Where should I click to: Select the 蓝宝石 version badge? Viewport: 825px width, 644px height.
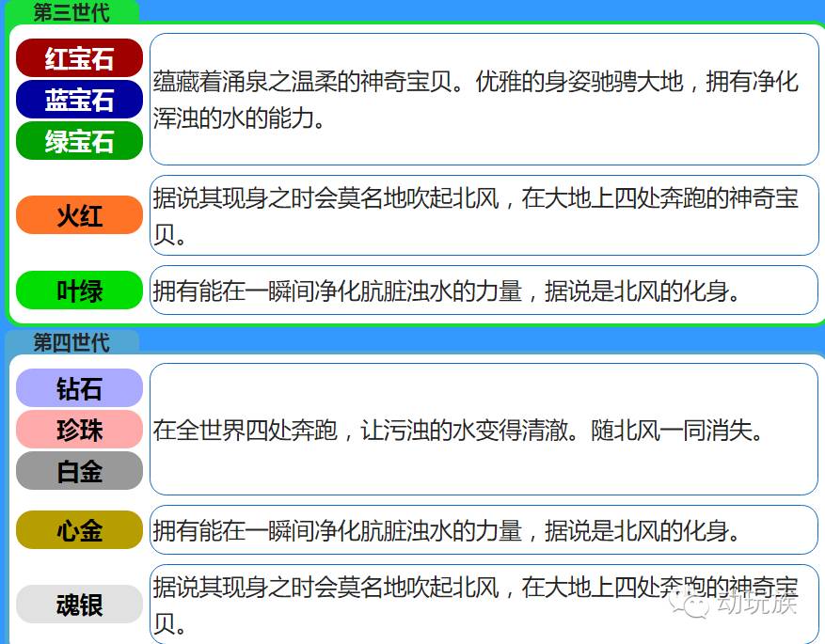coord(78,99)
